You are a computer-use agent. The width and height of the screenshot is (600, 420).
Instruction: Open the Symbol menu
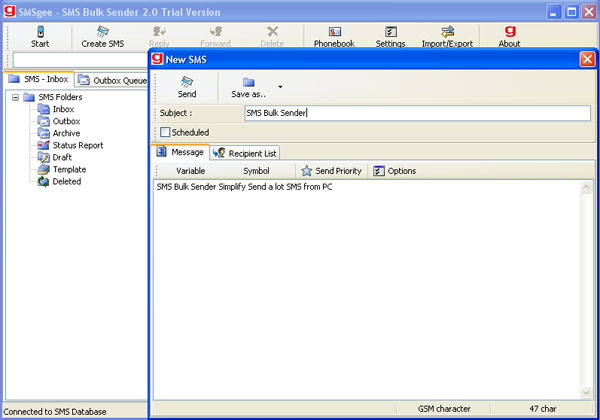[256, 171]
